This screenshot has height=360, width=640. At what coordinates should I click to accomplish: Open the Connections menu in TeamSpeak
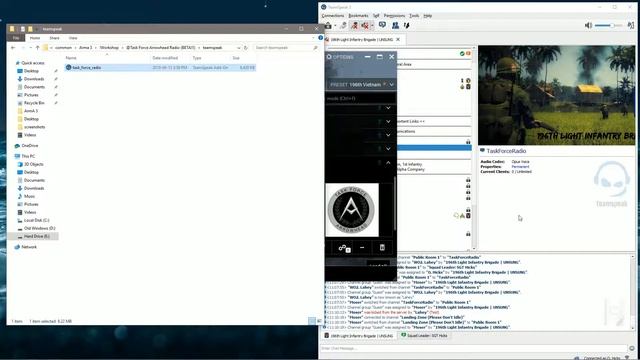(333, 16)
